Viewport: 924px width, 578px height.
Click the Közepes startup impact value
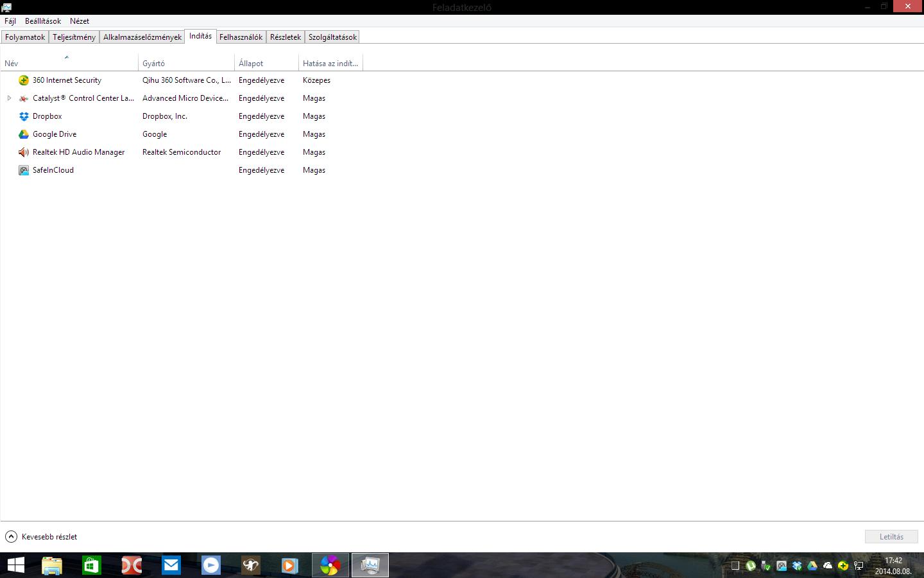point(316,80)
